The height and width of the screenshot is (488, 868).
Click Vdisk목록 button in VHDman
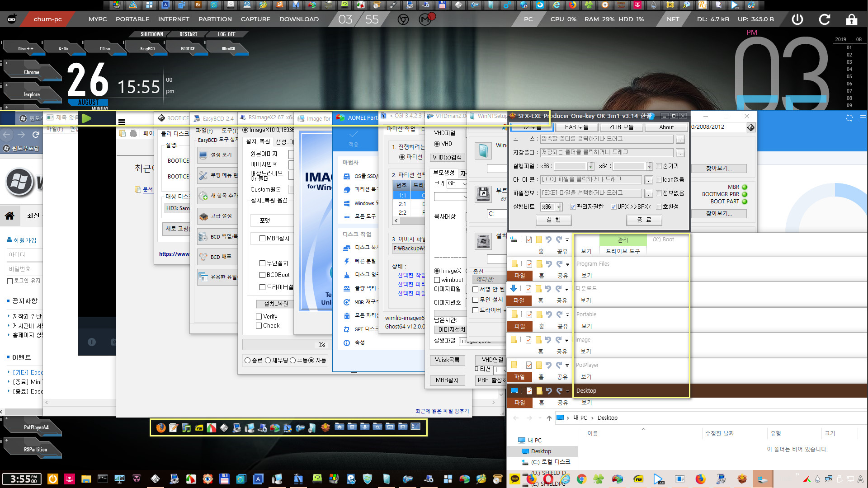[x=447, y=360]
